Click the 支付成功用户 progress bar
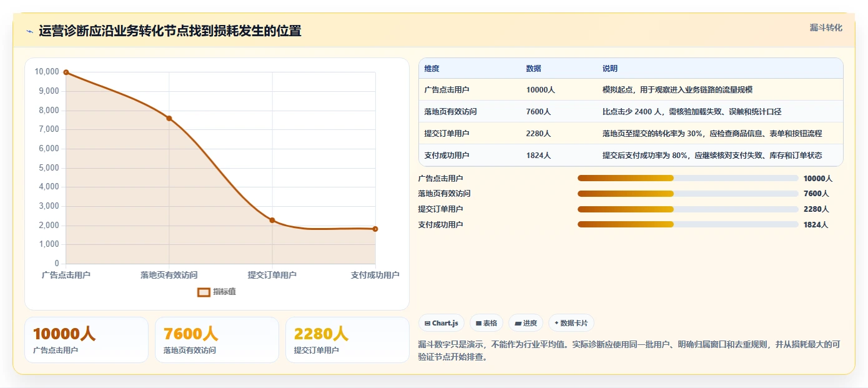The height and width of the screenshot is (388, 868). coord(688,225)
